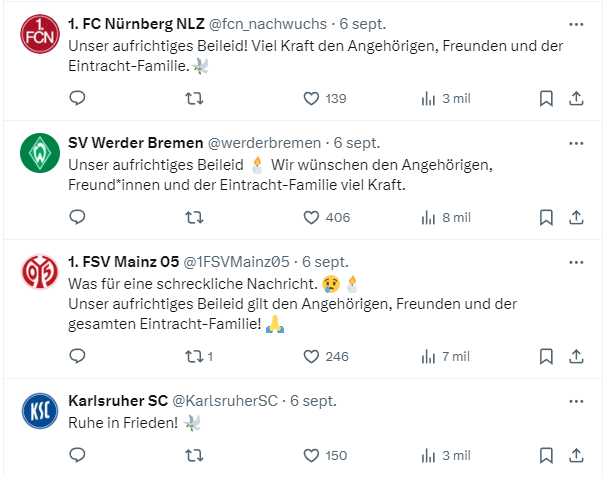View analytics of the Nürnberg tweet with 3 mil
Image resolution: width=603 pixels, height=477 pixels.
(x=446, y=98)
